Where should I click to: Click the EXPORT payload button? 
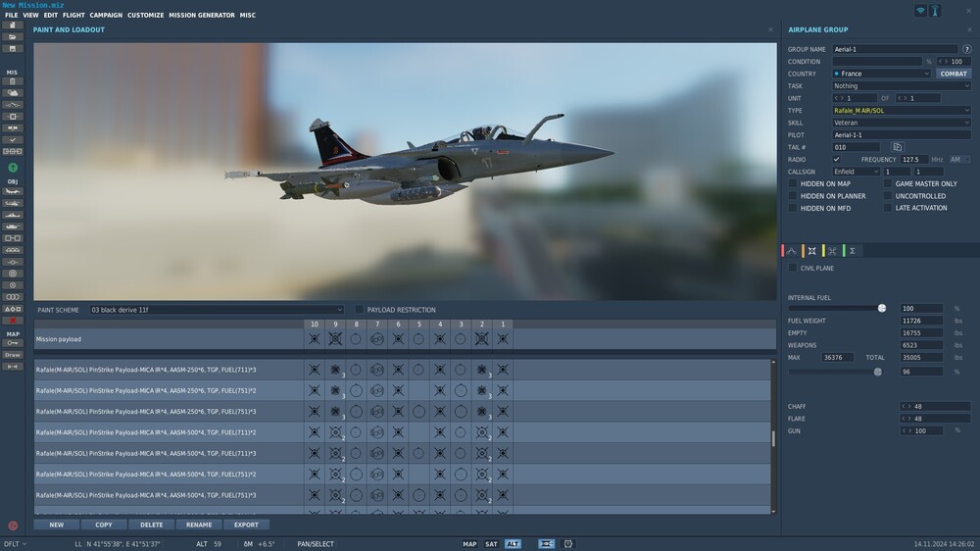246,525
